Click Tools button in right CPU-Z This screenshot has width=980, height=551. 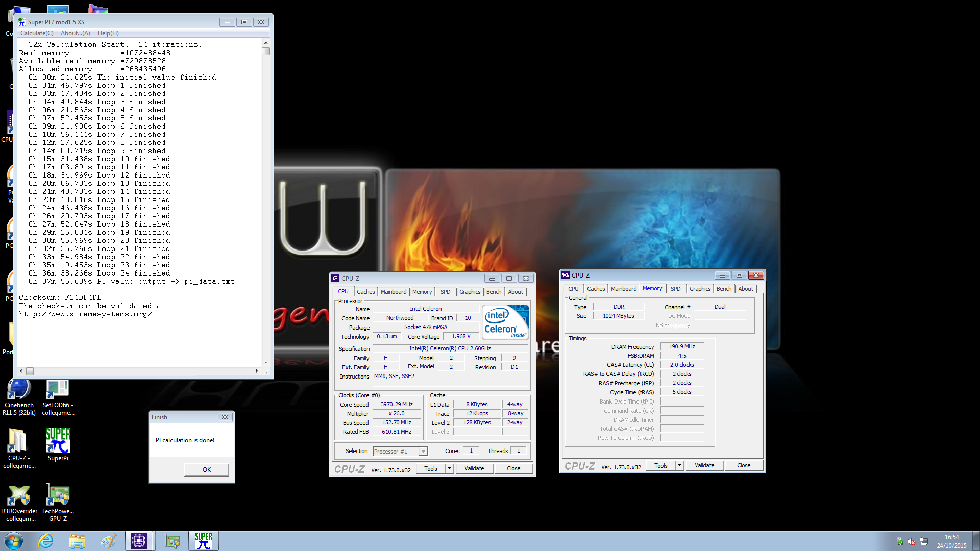click(x=661, y=465)
